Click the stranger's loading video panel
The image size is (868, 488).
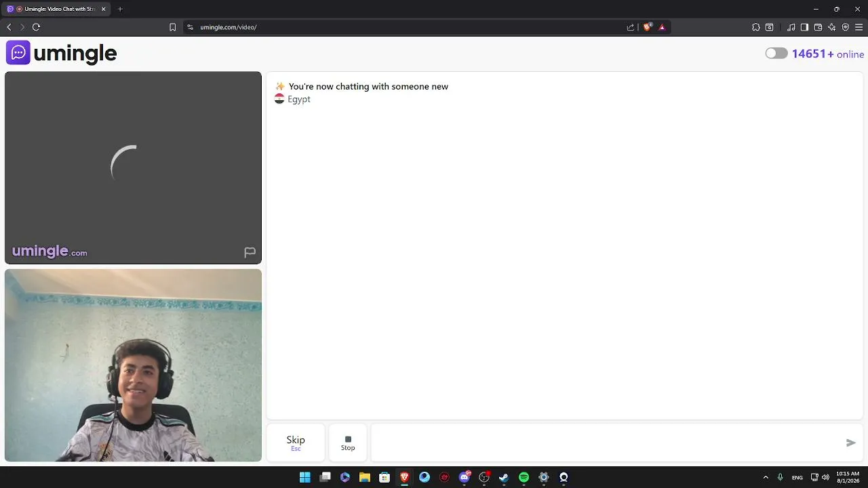click(133, 167)
